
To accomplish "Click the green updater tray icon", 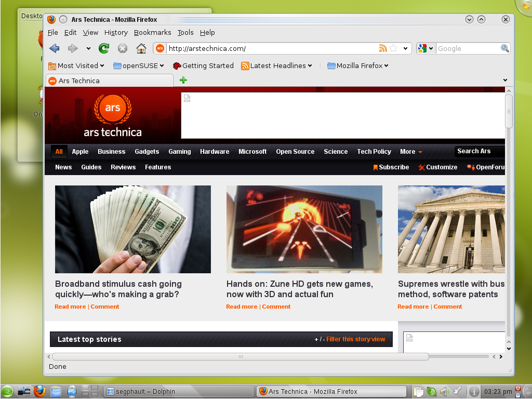I will tap(432, 392).
